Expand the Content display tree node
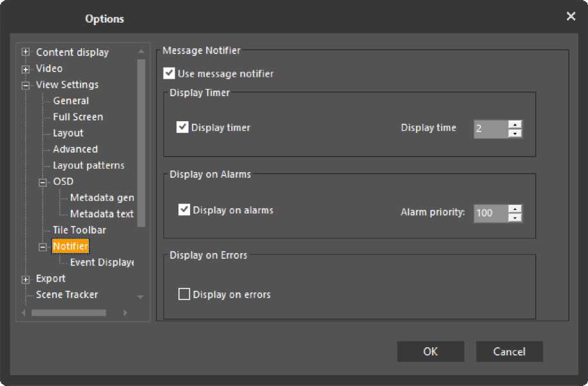This screenshot has height=386, width=588. pos(26,52)
